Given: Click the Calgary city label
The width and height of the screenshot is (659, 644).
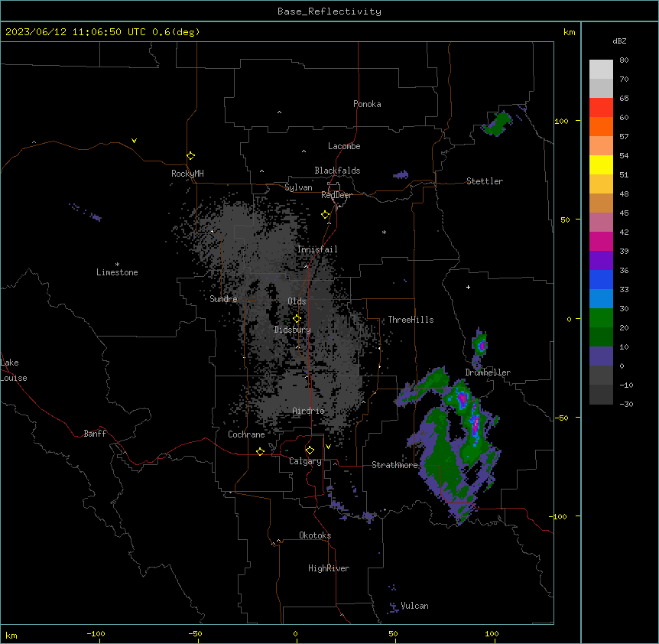Looking at the screenshot, I should click(306, 461).
